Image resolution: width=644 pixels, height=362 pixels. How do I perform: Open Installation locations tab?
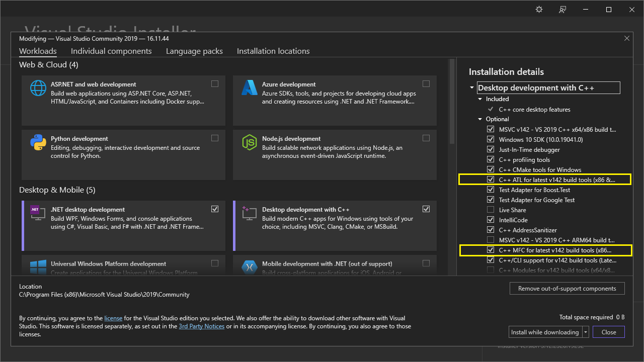[273, 51]
